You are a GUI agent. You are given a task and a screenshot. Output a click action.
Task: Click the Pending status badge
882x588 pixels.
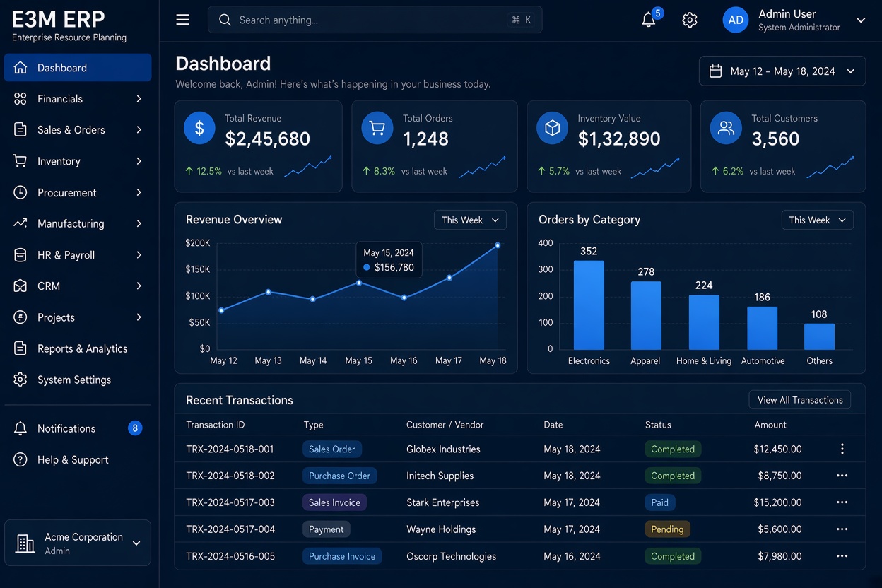pyautogui.click(x=667, y=529)
